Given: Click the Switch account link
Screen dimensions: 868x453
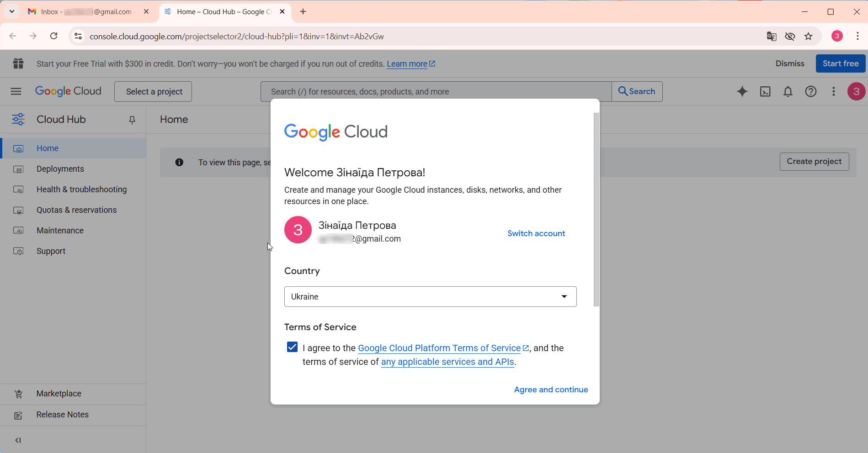Looking at the screenshot, I should [x=536, y=233].
